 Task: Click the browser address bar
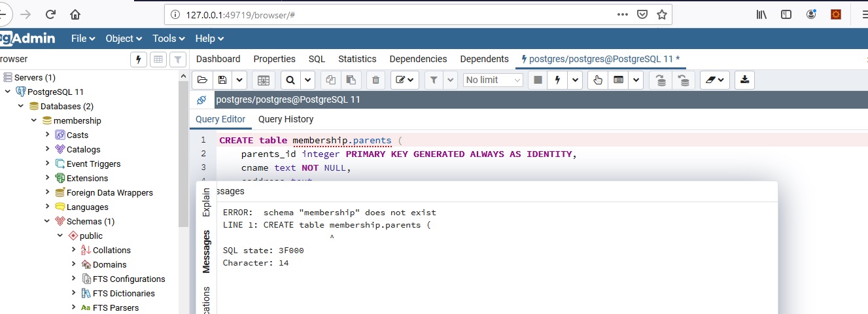click(x=392, y=14)
